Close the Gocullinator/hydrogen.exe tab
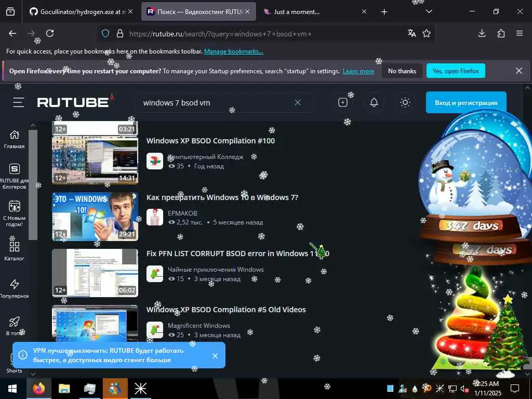Viewport: 532px width, 399px height. [130, 12]
